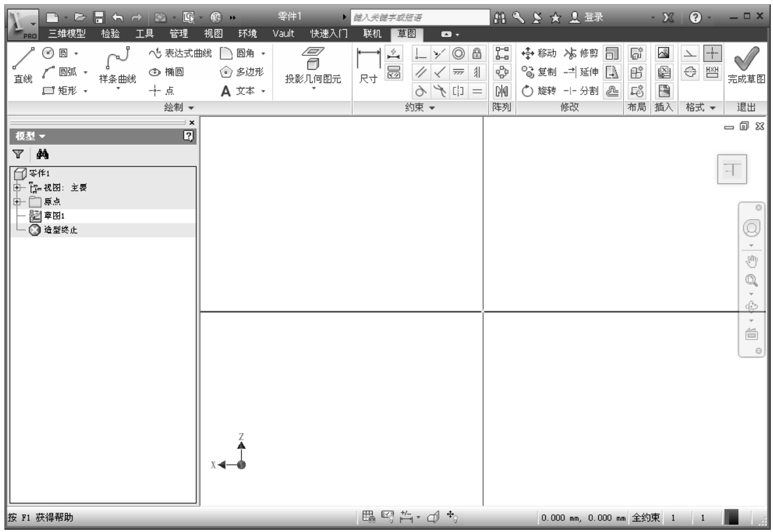Select the circular pattern tool
This screenshot has height=532, width=773.
point(502,72)
